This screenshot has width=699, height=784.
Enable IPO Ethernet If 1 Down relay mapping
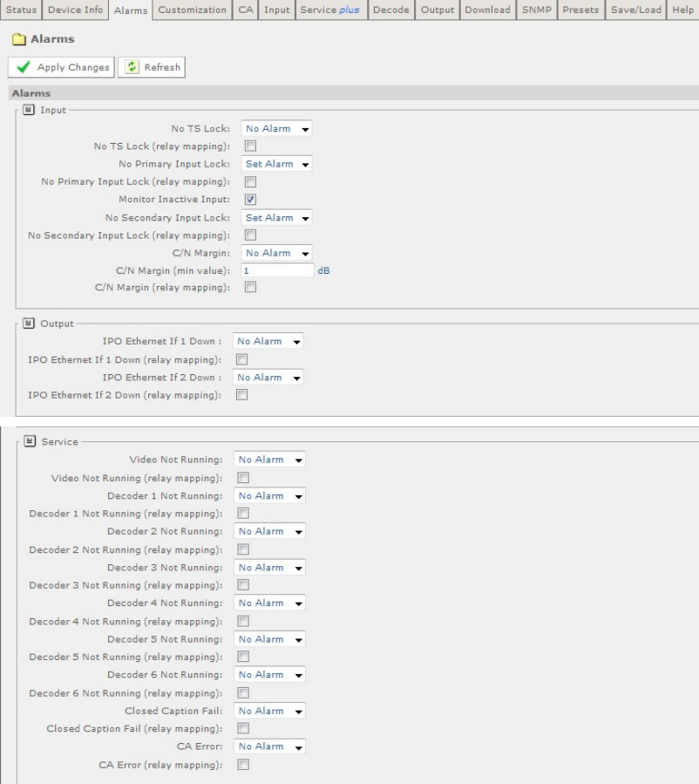pos(241,359)
